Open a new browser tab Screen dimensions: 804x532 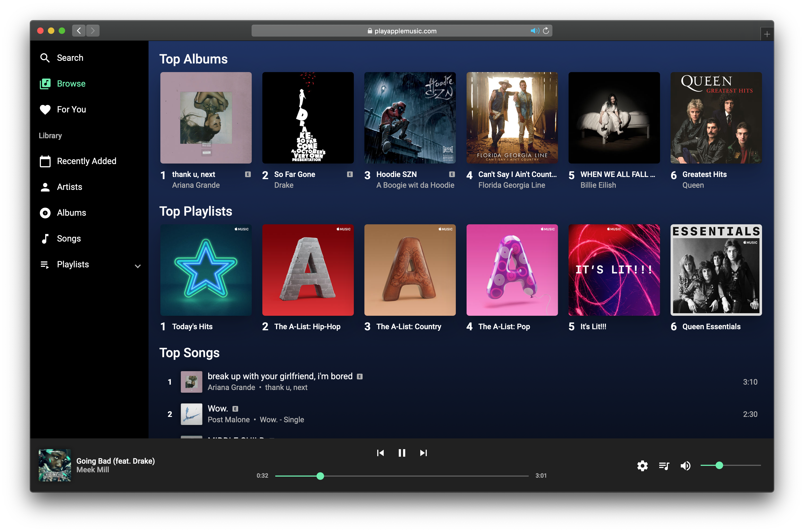click(x=767, y=34)
